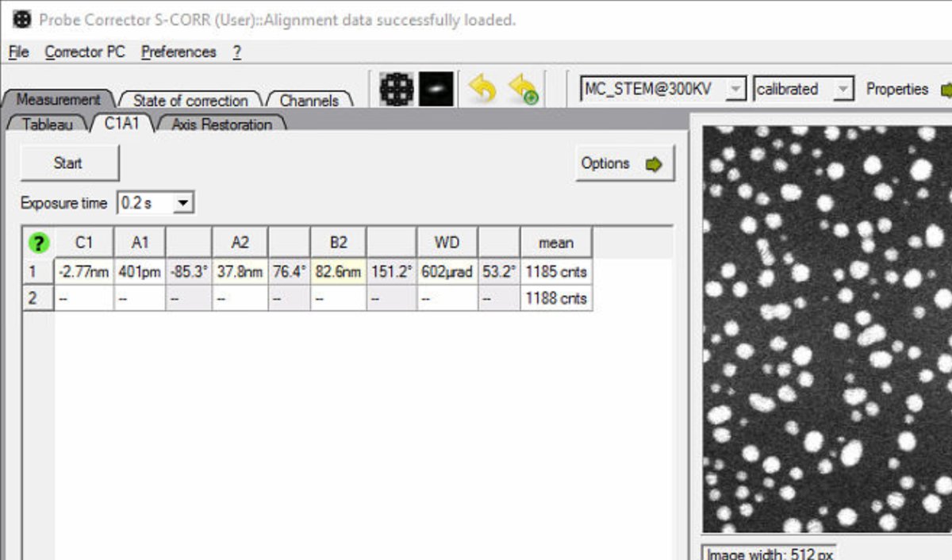Click the green question mark in table header
Screen dimensions: 952x560
pos(38,242)
